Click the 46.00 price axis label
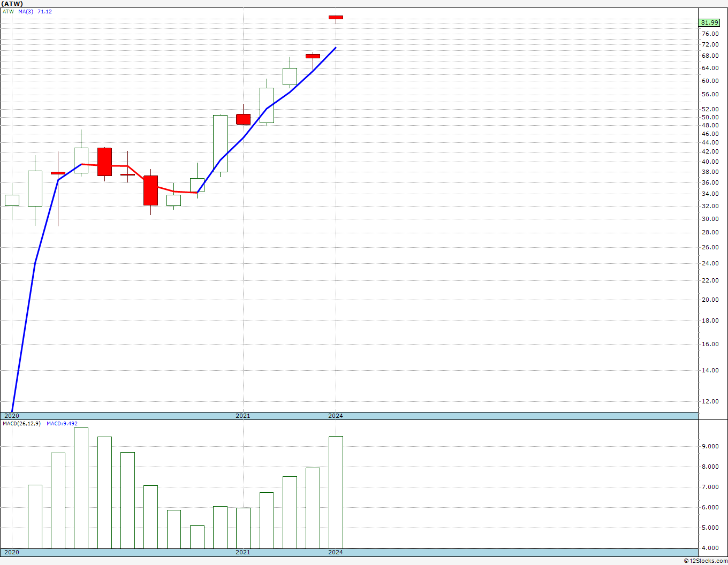Screen dimensions: 728x565 click(710, 134)
